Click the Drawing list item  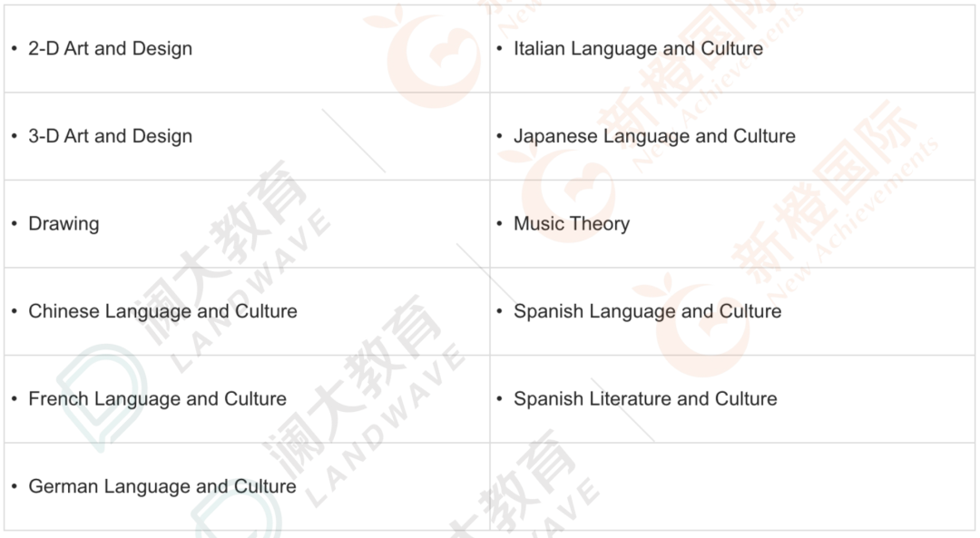point(64,224)
